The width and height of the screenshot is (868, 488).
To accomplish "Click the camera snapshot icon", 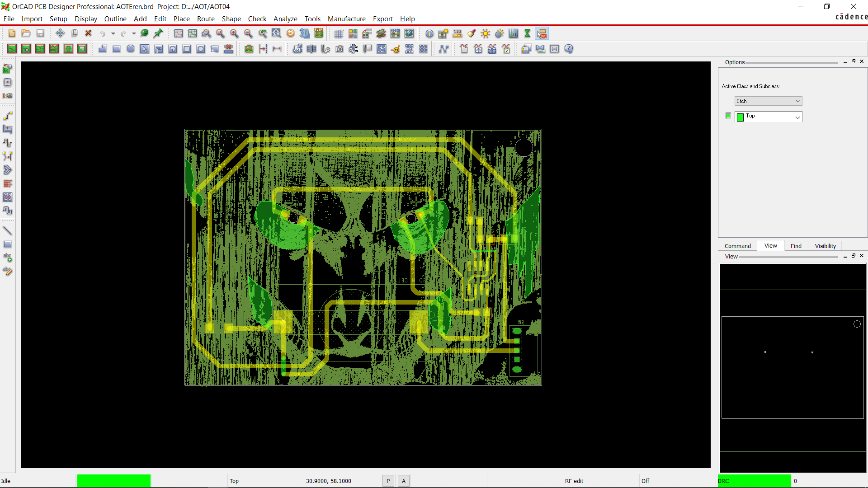I will tap(340, 49).
